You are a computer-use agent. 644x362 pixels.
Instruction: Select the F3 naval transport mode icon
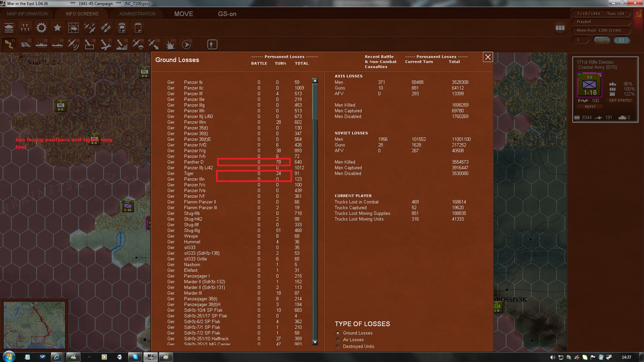(41, 44)
